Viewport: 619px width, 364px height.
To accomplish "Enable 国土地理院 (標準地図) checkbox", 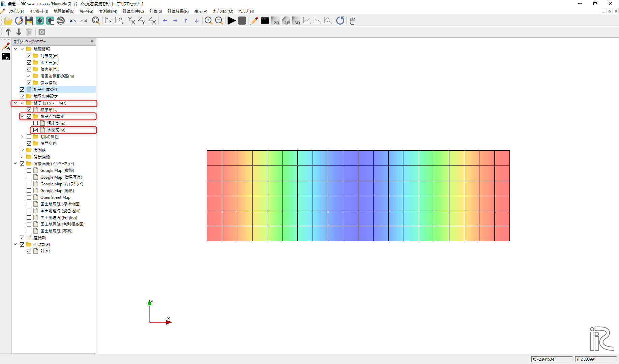I will click(x=29, y=204).
